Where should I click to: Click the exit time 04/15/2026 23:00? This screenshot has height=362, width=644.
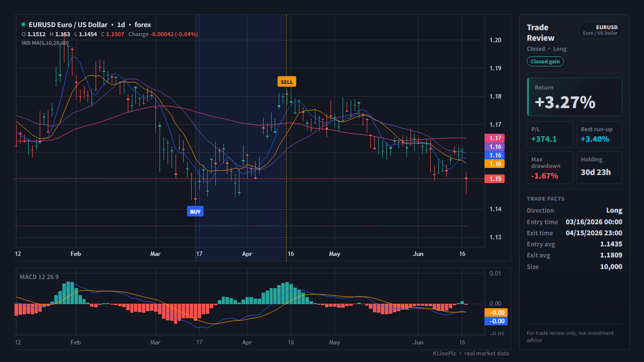594,233
